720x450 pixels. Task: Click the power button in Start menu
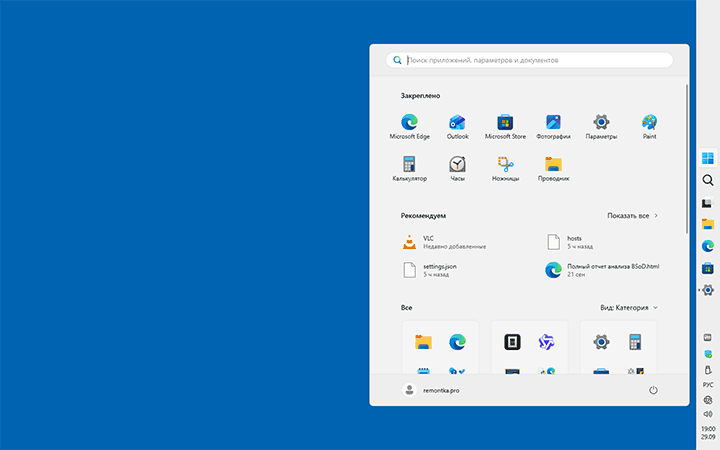coord(653,390)
